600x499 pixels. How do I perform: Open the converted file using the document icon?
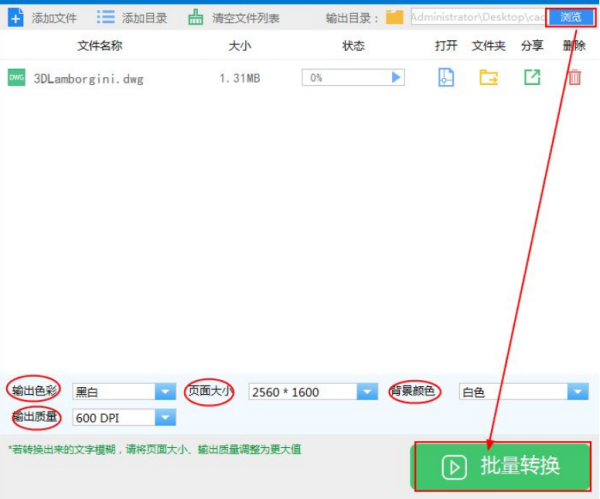coord(446,77)
